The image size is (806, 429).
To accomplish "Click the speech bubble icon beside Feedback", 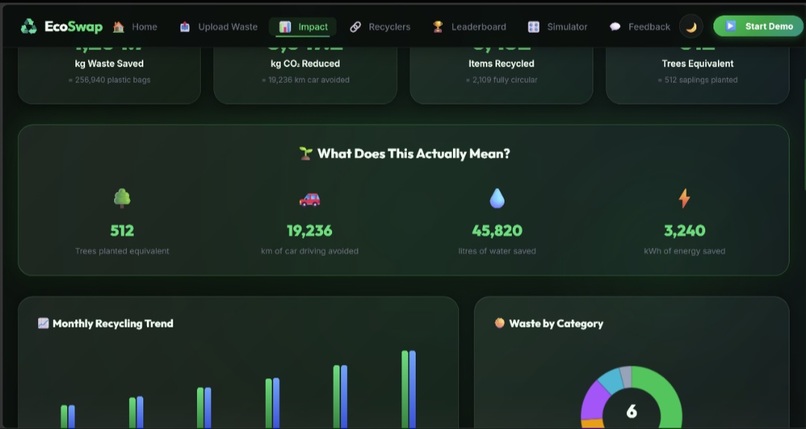I will (615, 27).
